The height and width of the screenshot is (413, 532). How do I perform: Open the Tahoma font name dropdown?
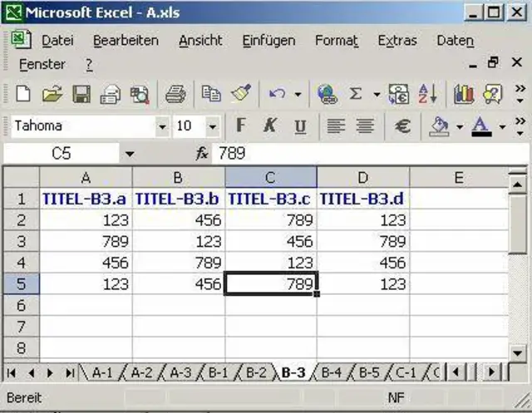pos(162,127)
